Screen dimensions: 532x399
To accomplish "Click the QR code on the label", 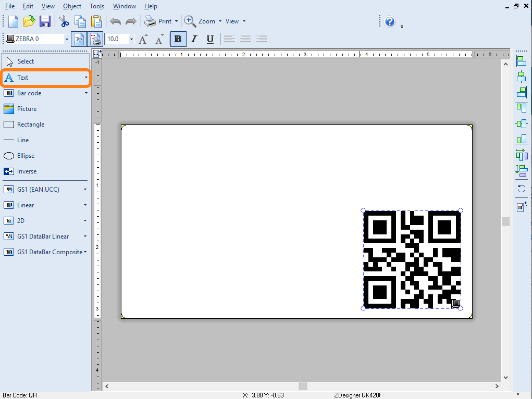I will (412, 259).
